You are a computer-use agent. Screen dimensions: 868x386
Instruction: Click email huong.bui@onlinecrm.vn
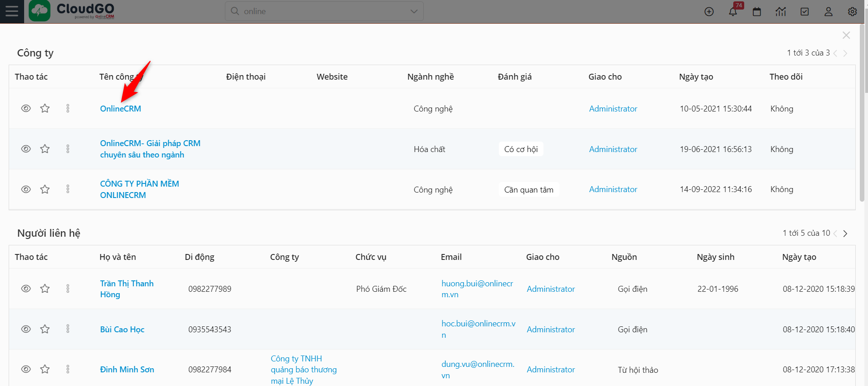point(477,289)
